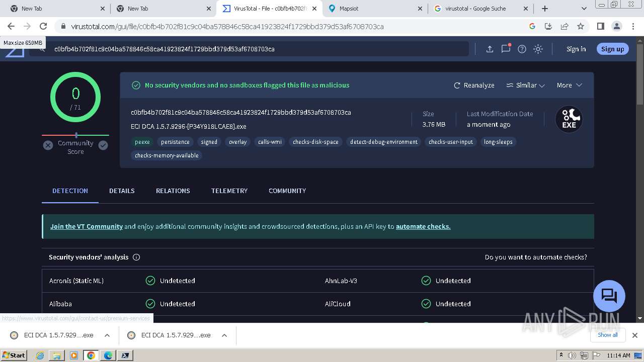The image size is (644, 362).
Task: Switch to the virustotal - Google Suche tab
Action: [x=480, y=9]
